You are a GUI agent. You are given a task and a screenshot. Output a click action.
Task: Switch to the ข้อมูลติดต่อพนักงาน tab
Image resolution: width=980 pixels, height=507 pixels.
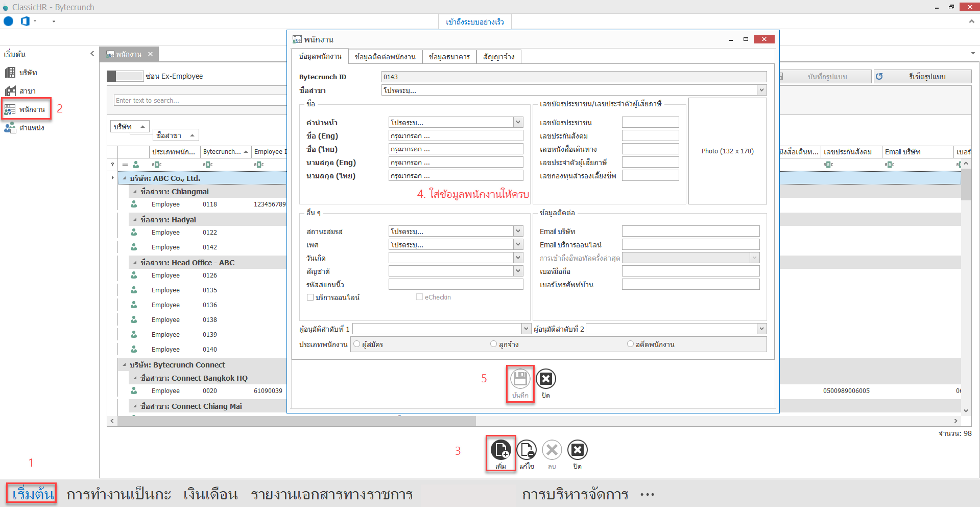point(386,57)
